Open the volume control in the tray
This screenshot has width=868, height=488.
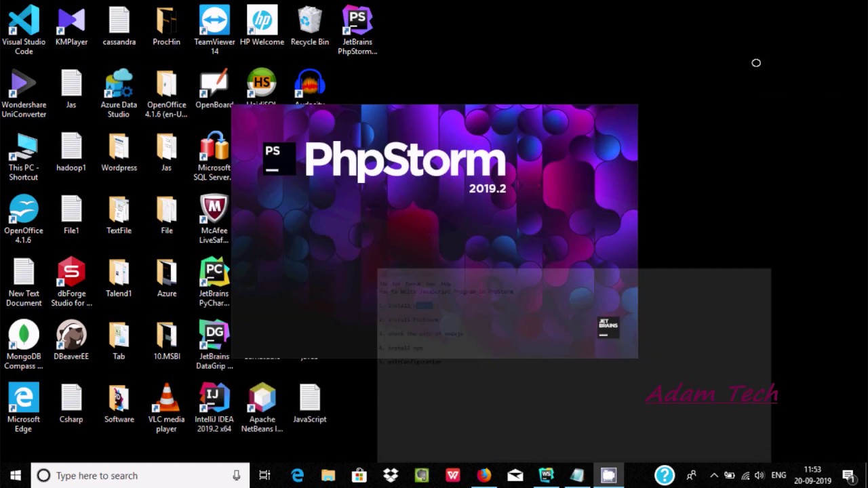click(759, 475)
